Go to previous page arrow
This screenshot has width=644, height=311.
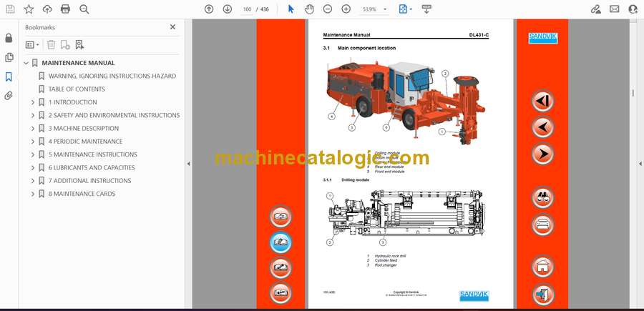[x=209, y=9]
